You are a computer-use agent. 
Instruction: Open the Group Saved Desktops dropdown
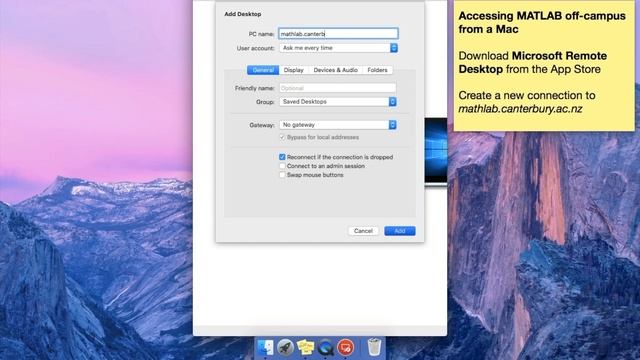click(338, 102)
